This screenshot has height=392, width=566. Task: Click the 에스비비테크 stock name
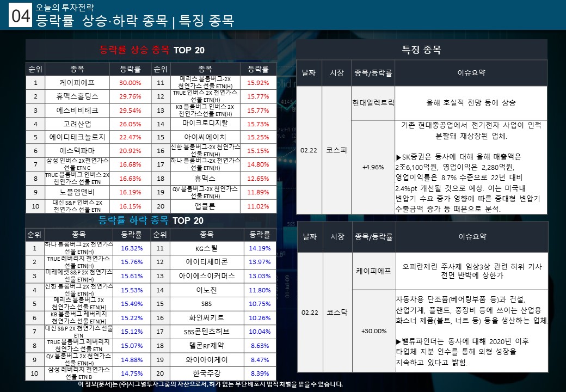[x=77, y=111]
